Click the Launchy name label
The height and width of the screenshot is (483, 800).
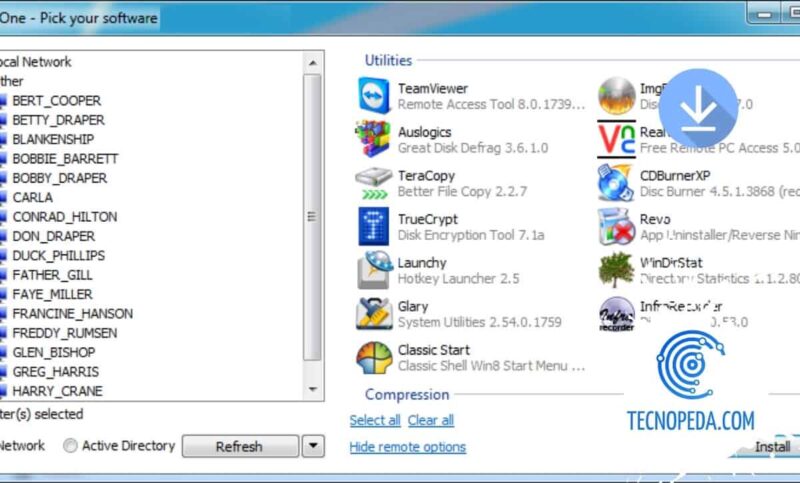coord(422,263)
